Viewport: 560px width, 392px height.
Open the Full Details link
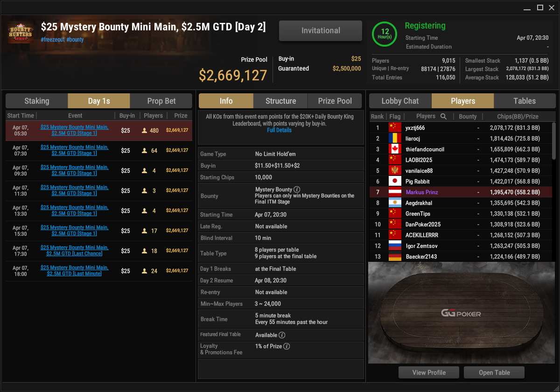click(x=279, y=130)
